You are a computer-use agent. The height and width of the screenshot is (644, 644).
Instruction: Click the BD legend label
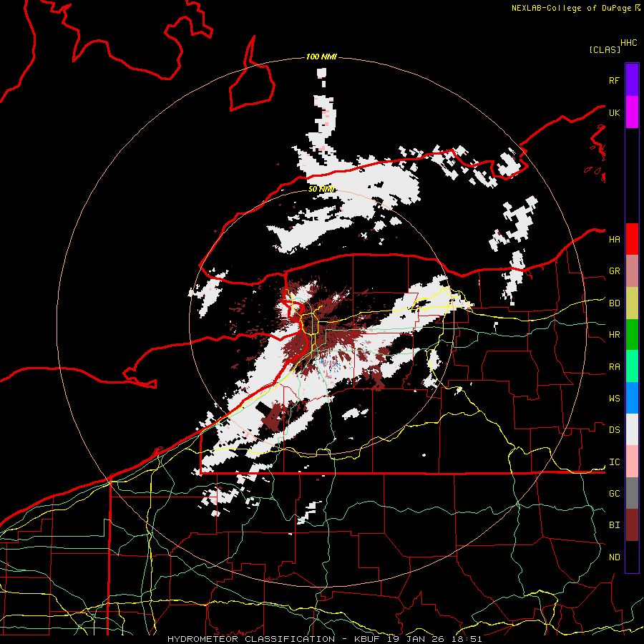point(614,303)
